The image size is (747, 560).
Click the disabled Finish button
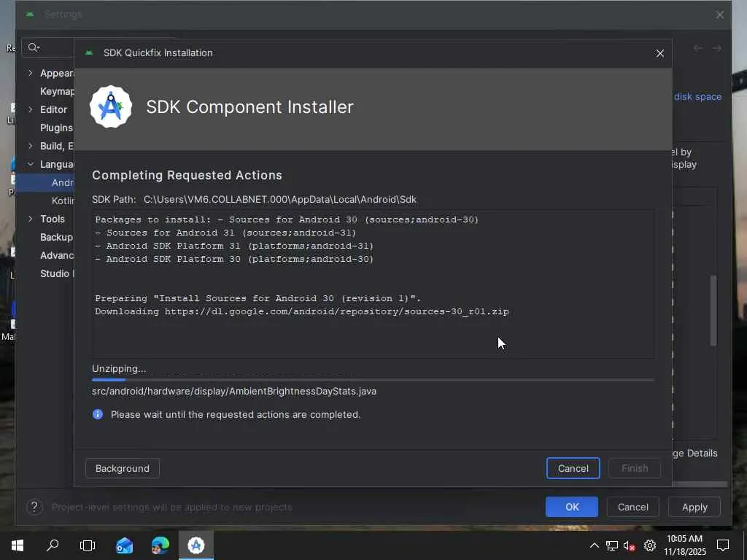635,469
